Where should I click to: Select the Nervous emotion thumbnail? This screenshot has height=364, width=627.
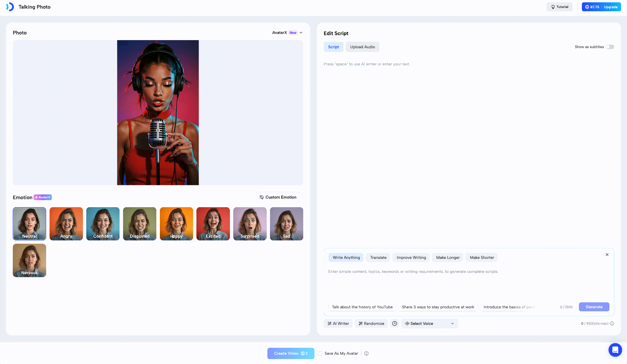tap(30, 260)
